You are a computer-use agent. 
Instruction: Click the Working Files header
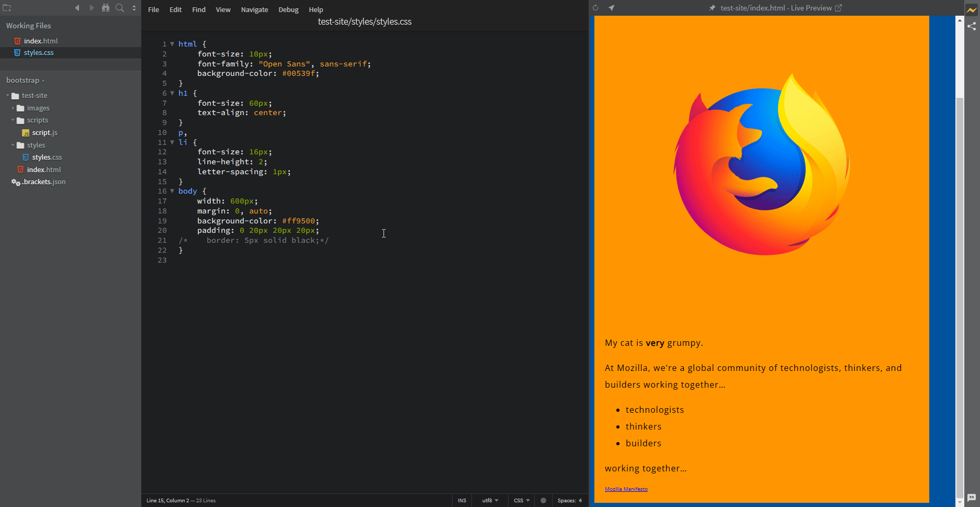pos(29,26)
